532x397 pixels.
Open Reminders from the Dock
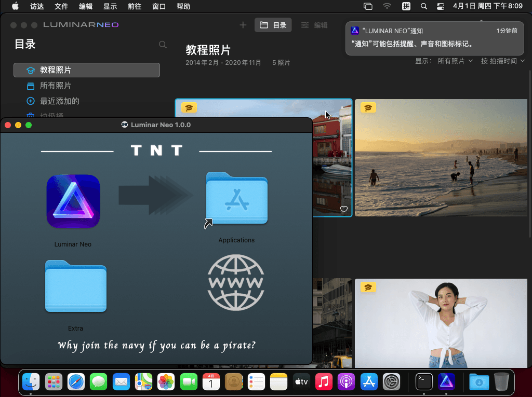pyautogui.click(x=256, y=382)
